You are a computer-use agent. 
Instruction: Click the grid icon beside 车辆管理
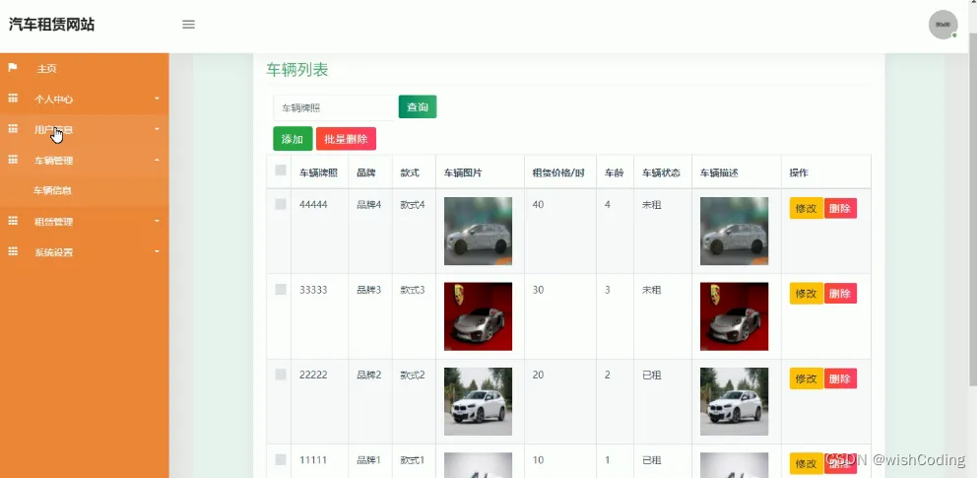(13, 160)
